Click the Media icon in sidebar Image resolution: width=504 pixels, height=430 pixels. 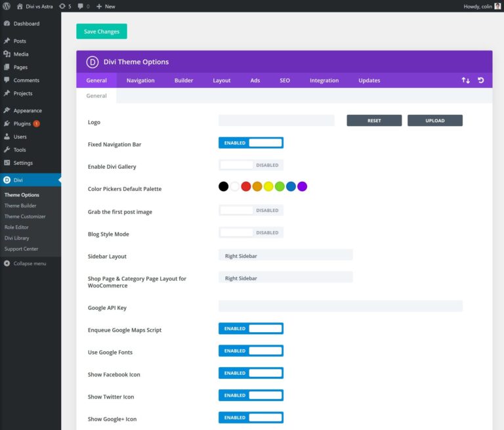7,54
